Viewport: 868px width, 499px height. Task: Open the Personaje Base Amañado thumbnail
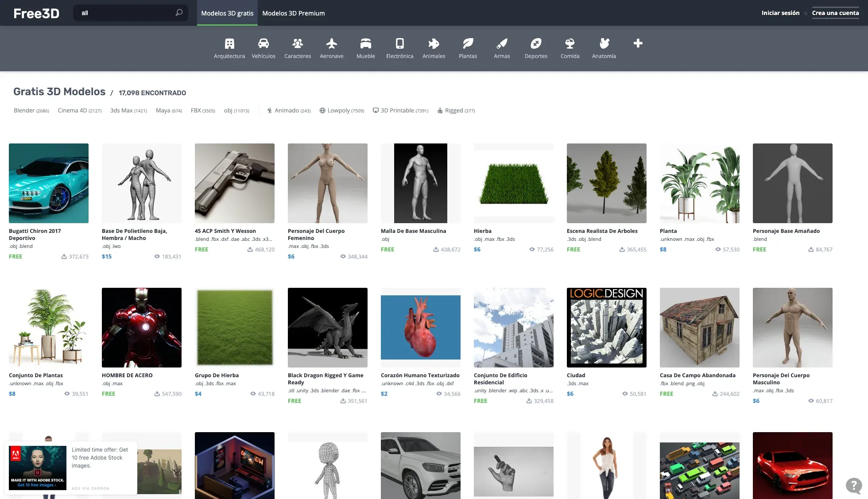(793, 183)
